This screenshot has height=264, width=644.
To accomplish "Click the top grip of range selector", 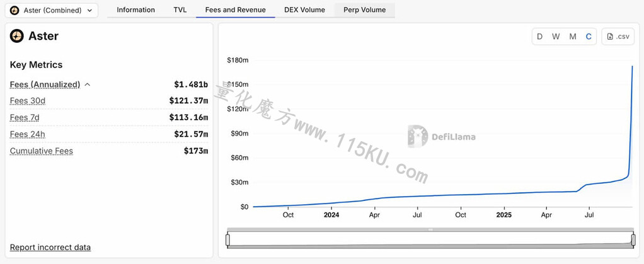I will 430,230.
